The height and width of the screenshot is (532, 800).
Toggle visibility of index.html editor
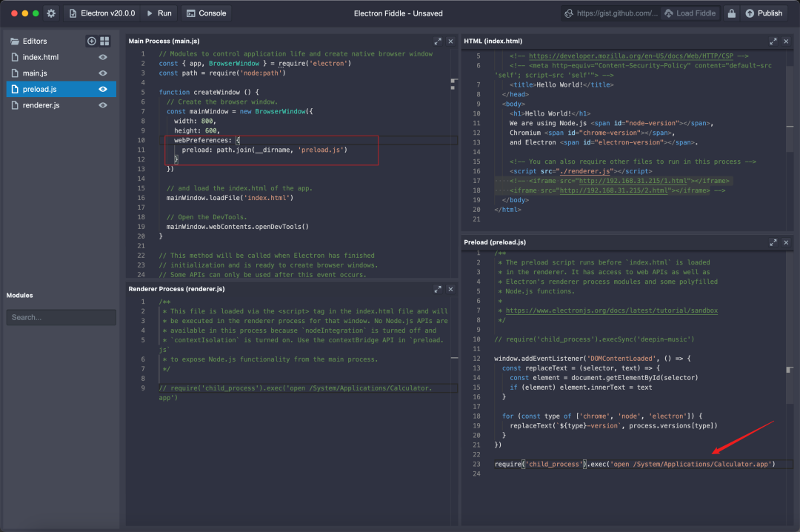tap(103, 57)
